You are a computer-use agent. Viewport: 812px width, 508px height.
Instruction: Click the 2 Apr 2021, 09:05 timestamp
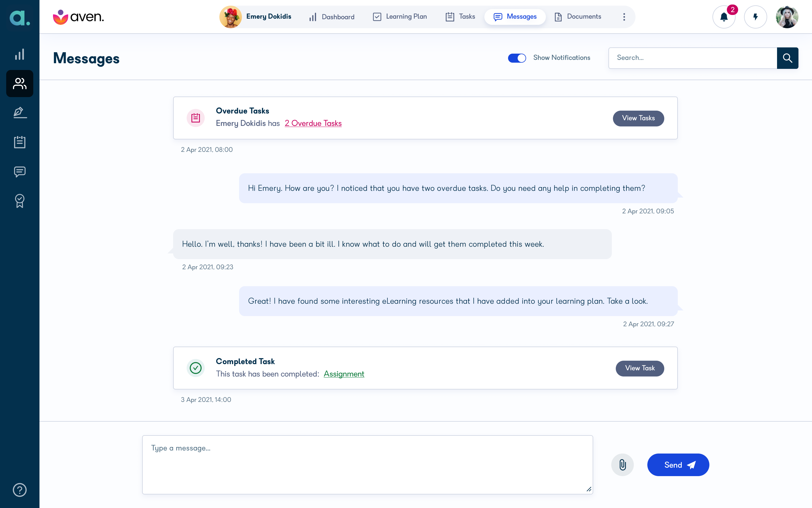(648, 211)
